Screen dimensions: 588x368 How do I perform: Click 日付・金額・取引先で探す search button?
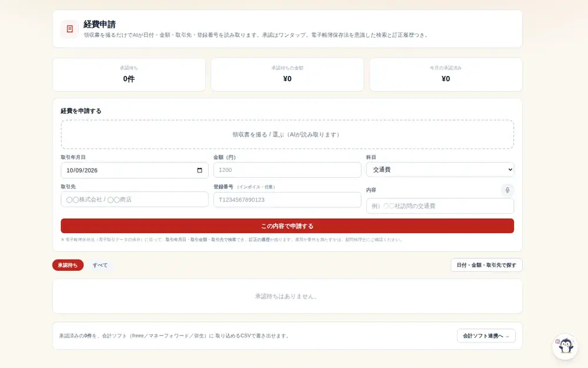click(486, 265)
